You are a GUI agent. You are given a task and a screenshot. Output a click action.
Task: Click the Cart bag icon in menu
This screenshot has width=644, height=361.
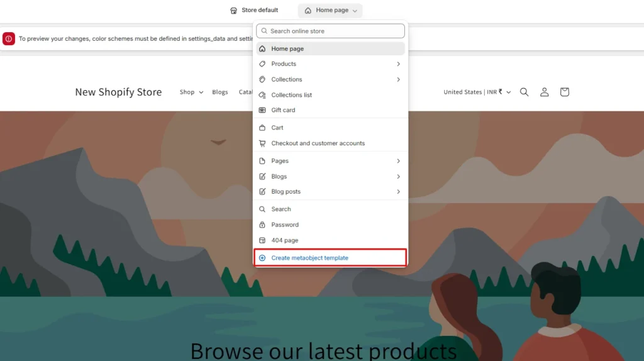pos(262,128)
